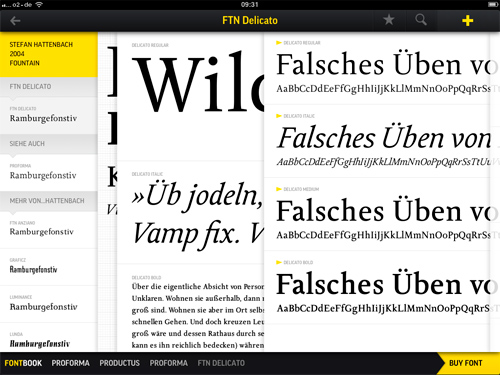This screenshot has height=375, width=500.
Task: Add font to favorites with star icon
Action: [389, 20]
